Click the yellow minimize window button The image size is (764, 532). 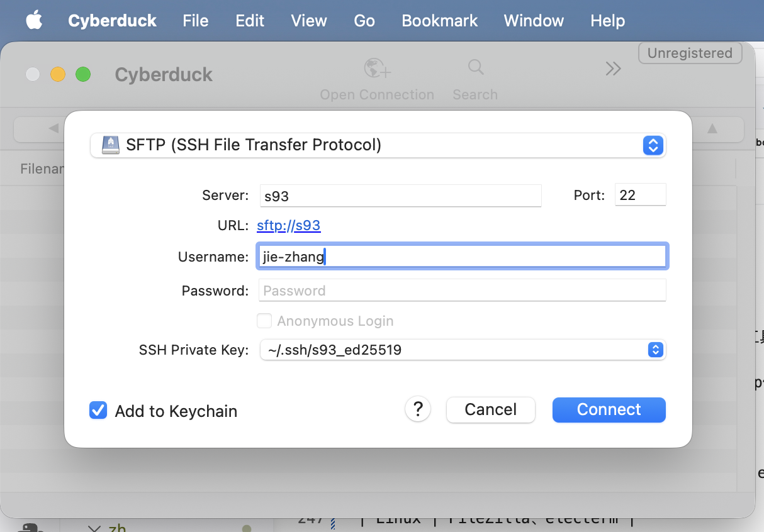pos(58,74)
